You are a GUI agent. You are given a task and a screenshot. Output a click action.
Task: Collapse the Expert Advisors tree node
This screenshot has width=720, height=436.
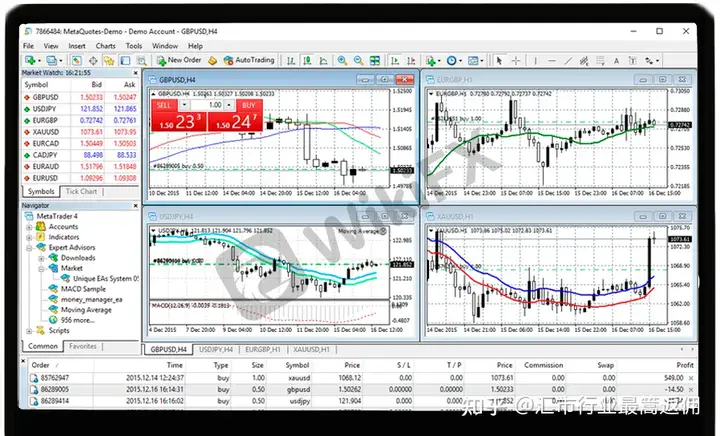[x=29, y=248]
